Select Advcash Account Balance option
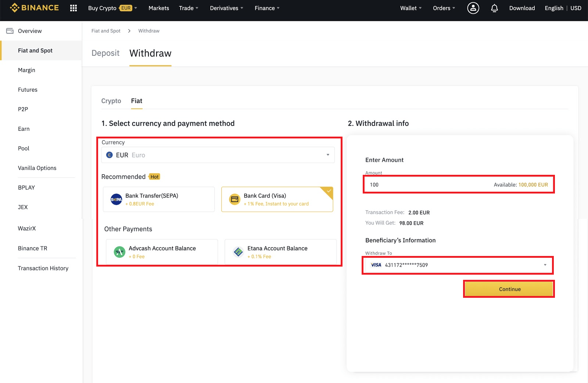The width and height of the screenshot is (588, 383). 162,252
